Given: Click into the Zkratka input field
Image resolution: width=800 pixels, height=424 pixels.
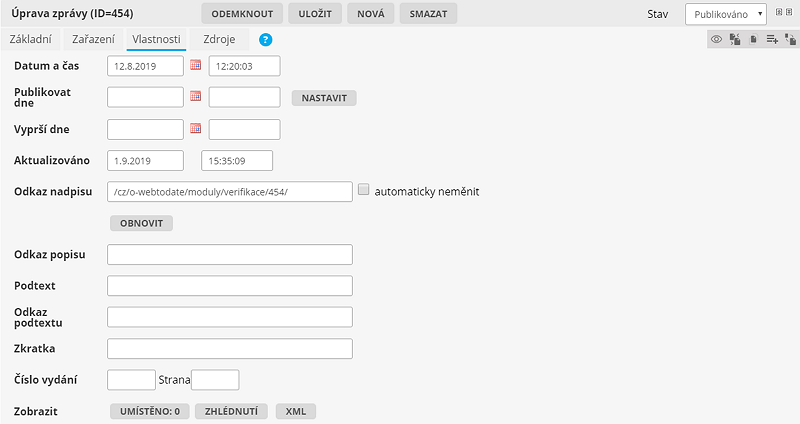Looking at the screenshot, I should pos(229,349).
